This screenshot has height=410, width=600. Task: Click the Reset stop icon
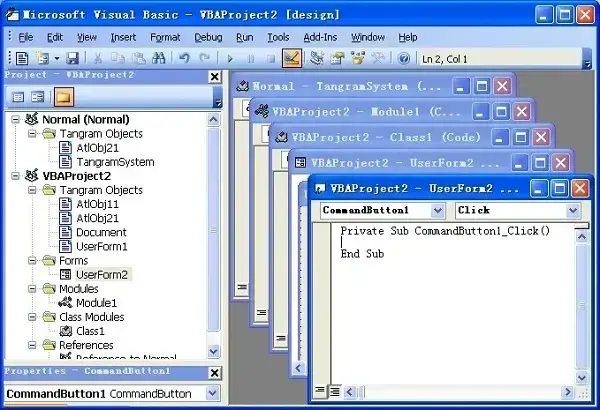pyautogui.click(x=271, y=59)
